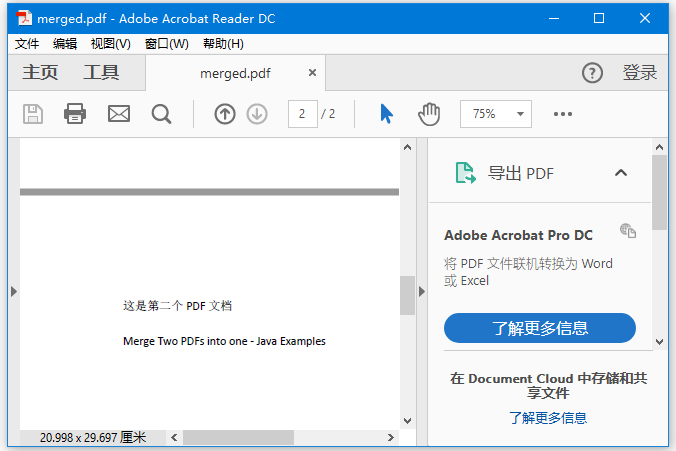Click the Acrobat PDF icon in title bar
Image resolution: width=676 pixels, height=451 pixels.
click(24, 18)
